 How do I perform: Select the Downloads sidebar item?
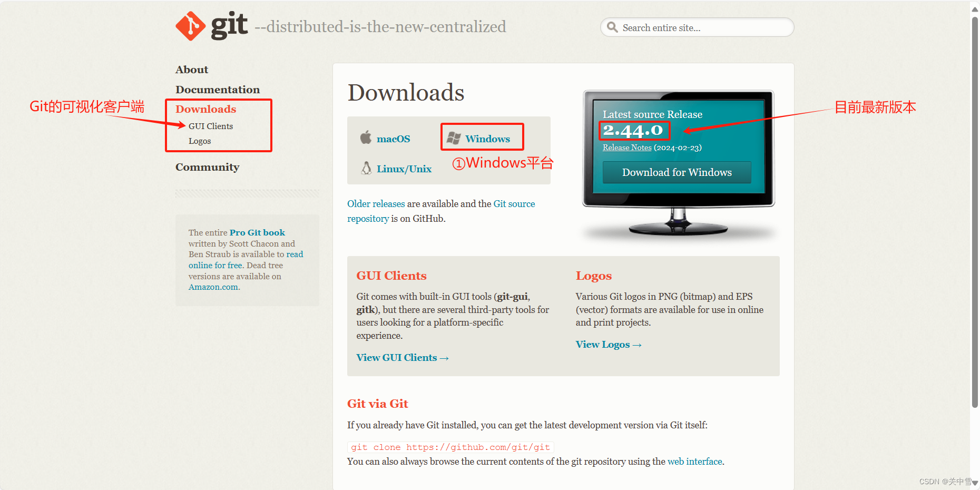(x=205, y=109)
